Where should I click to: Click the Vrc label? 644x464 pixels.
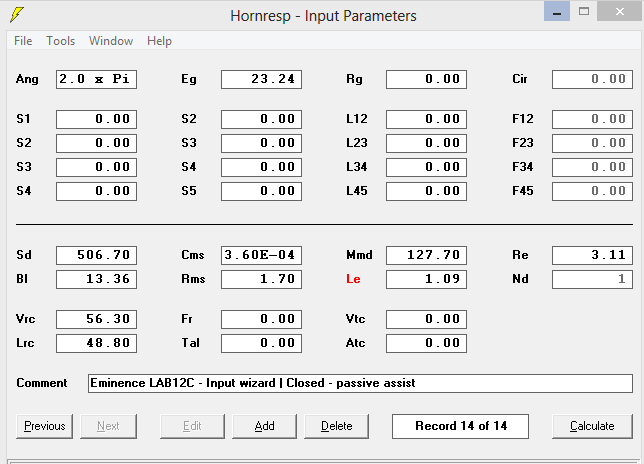point(25,319)
